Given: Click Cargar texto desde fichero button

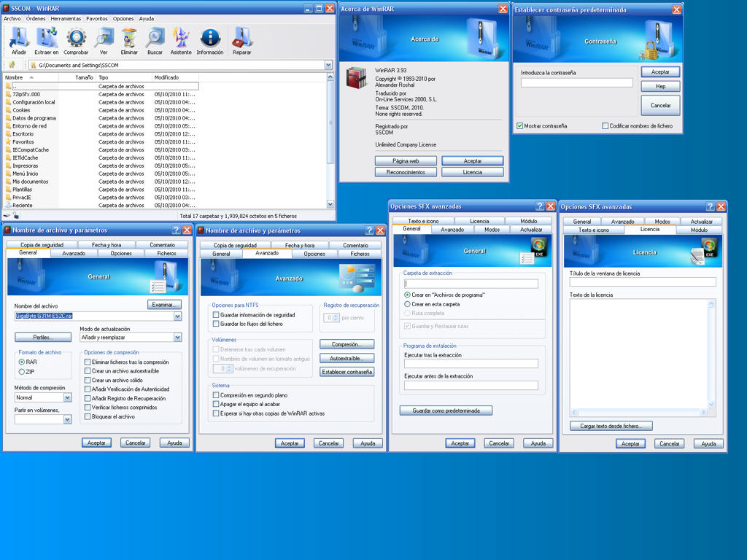Looking at the screenshot, I should coord(611,426).
